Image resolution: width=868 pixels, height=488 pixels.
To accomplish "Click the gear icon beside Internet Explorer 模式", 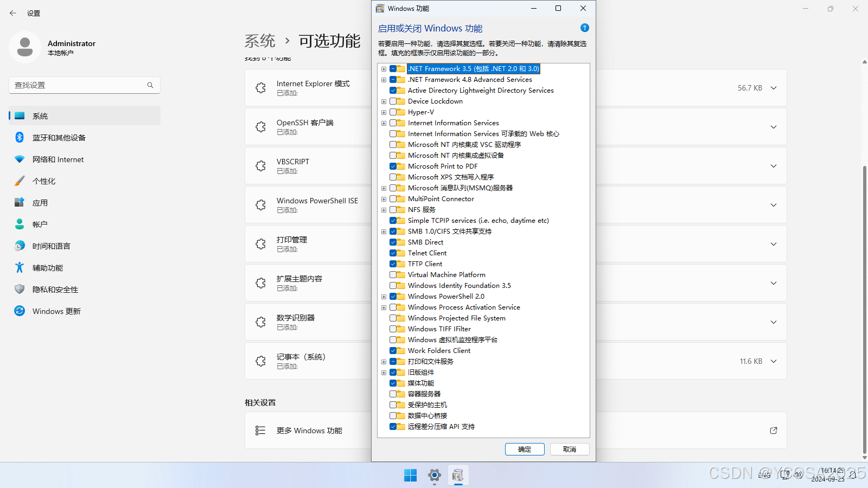I will [x=260, y=88].
